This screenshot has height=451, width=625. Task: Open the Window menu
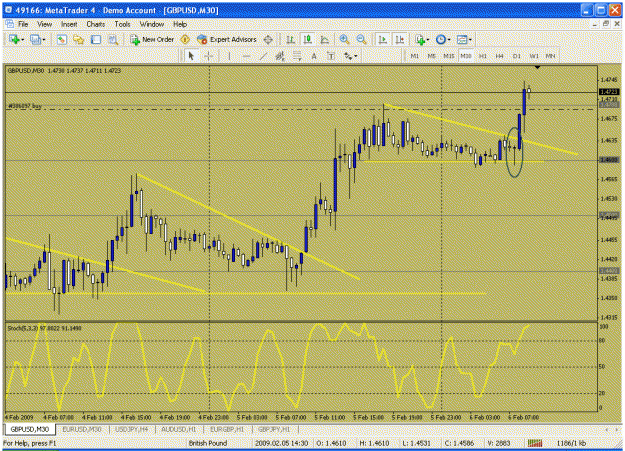(152, 24)
